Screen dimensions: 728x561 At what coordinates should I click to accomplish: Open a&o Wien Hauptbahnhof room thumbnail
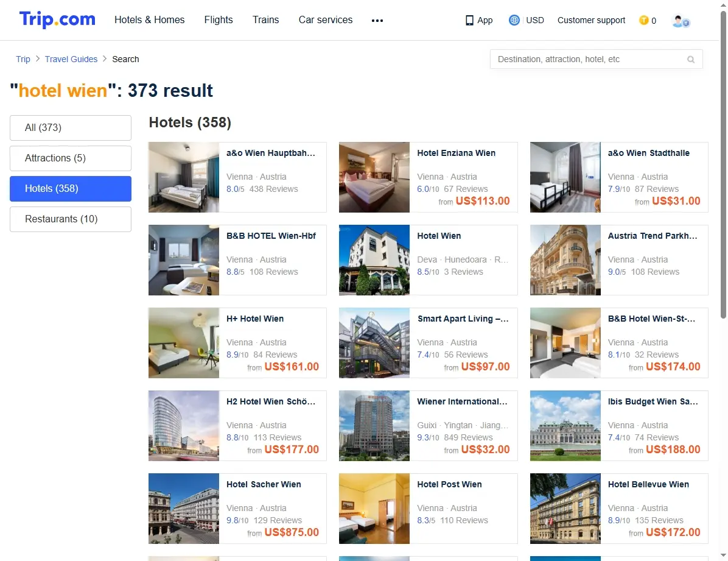tap(184, 177)
